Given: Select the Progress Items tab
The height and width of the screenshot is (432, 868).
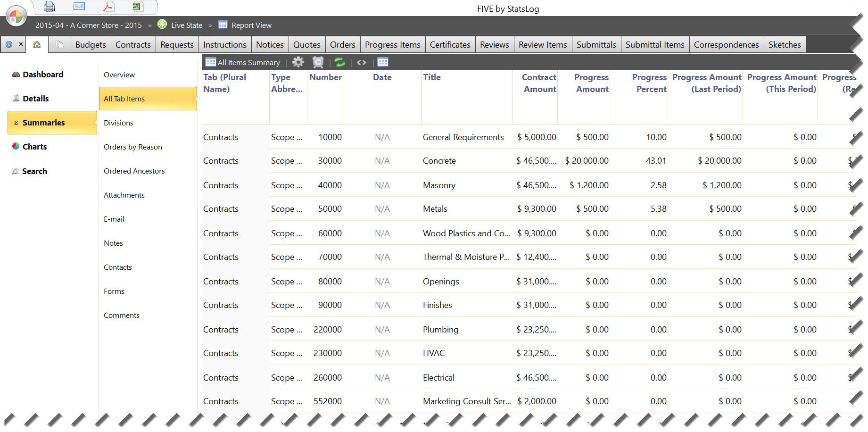Looking at the screenshot, I should coord(393,45).
